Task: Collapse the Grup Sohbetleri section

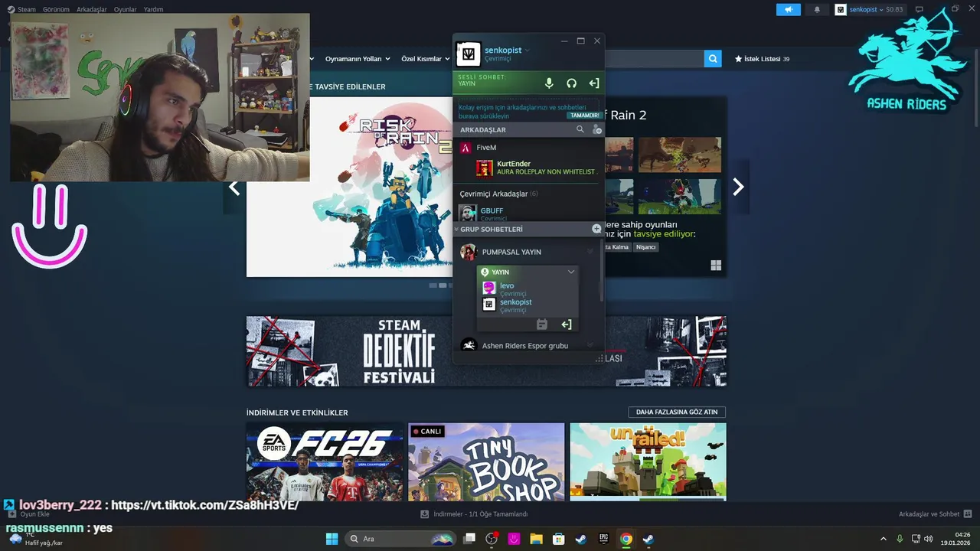Action: tap(456, 229)
